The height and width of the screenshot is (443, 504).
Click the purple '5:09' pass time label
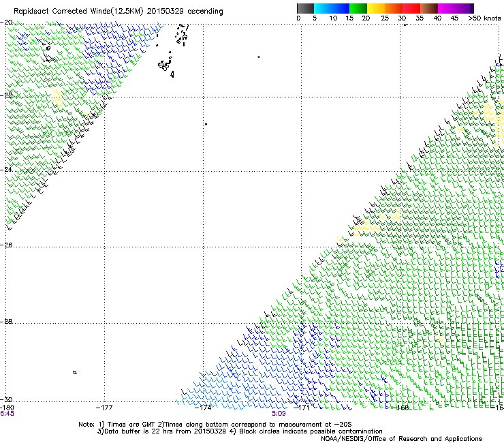279,414
